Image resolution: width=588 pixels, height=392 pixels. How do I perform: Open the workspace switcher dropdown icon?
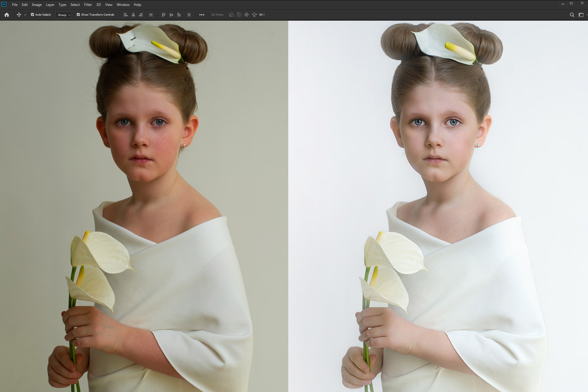tap(581, 15)
